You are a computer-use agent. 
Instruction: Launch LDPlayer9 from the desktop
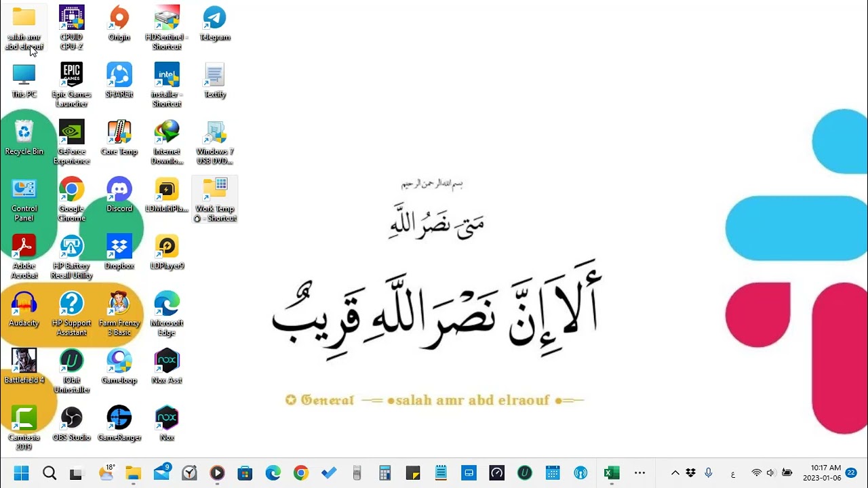click(x=167, y=252)
